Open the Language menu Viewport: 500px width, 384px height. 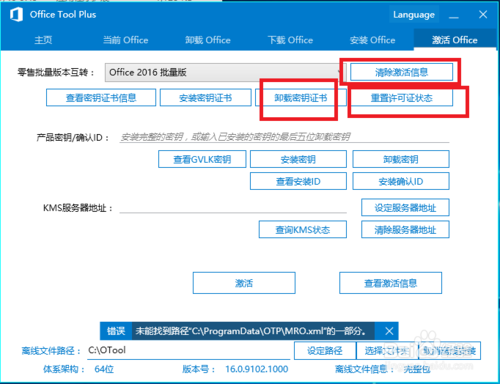(414, 15)
